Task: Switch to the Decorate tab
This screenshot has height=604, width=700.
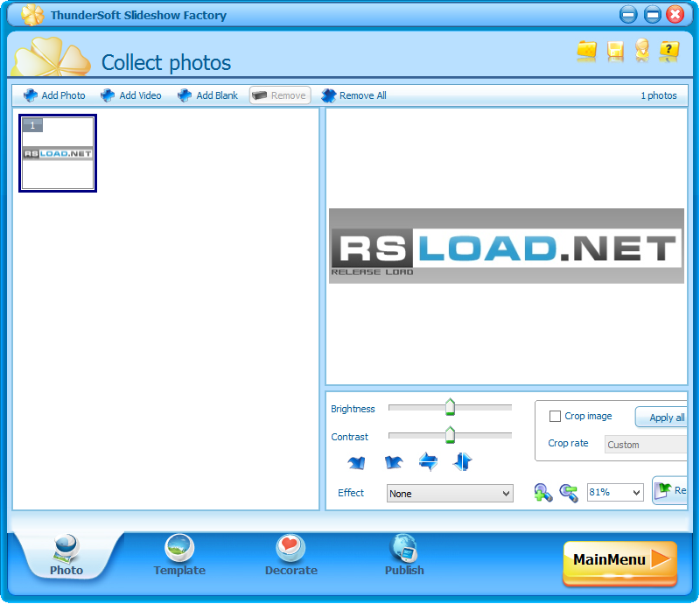Action: point(291,555)
